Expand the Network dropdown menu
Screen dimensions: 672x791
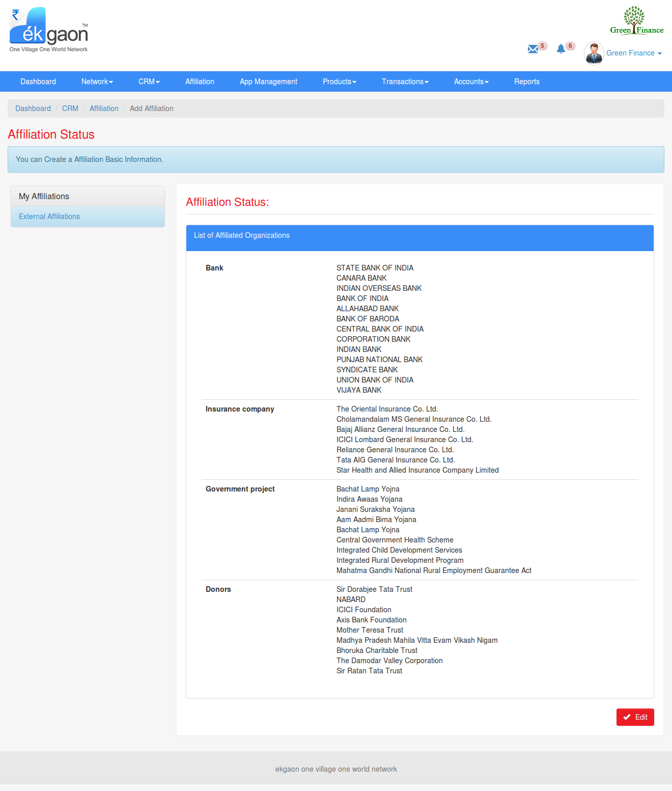pos(97,81)
